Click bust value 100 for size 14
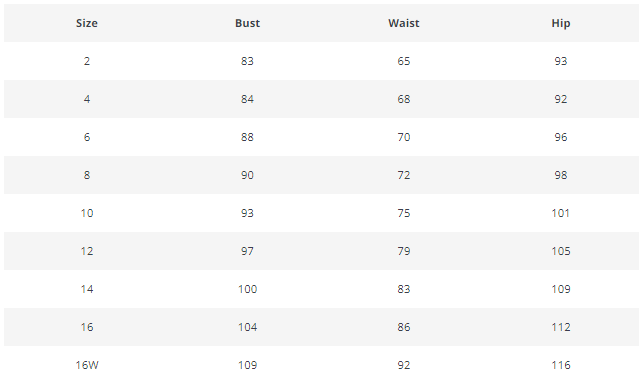 pyautogui.click(x=247, y=289)
